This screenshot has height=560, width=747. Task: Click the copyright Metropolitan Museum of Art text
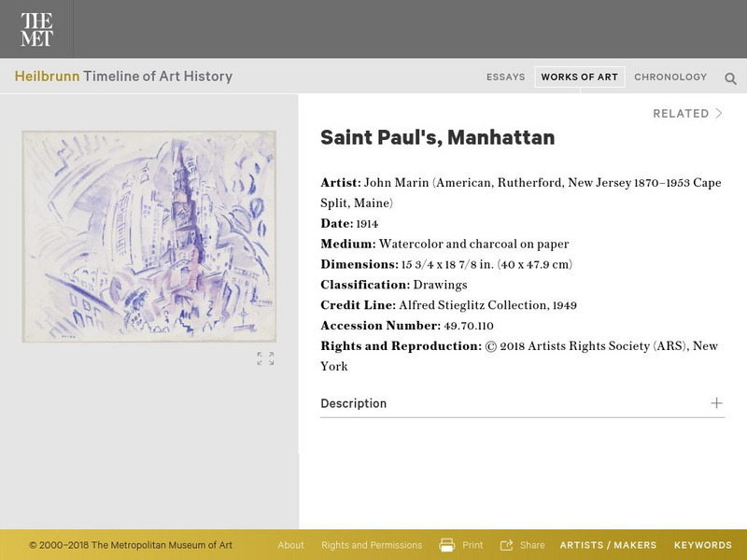point(131,545)
